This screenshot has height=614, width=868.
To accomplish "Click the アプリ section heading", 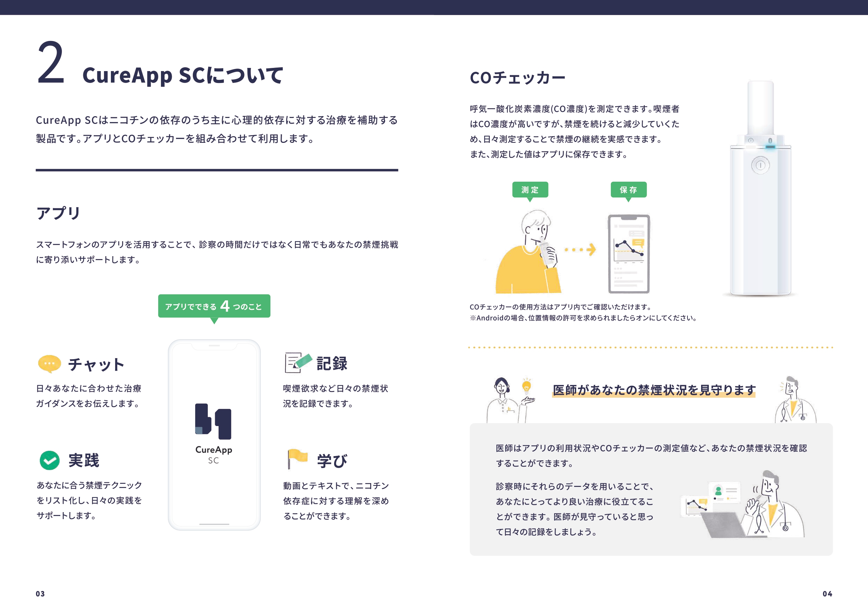I will pyautogui.click(x=58, y=213).
